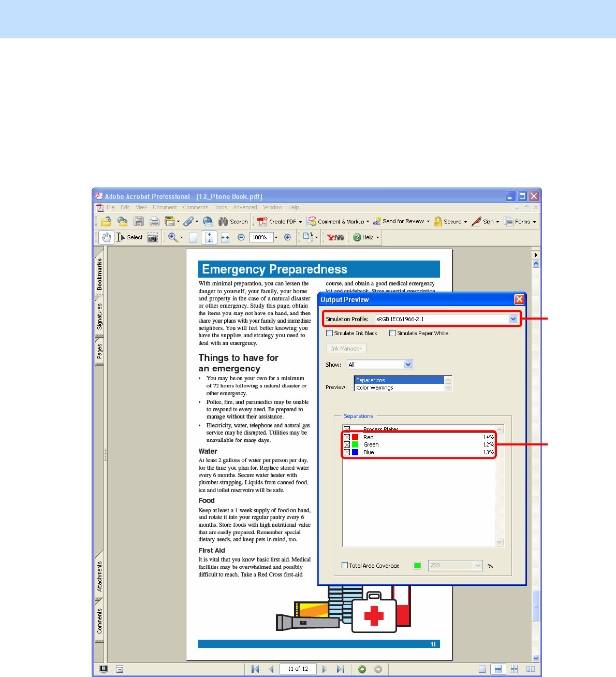Viewport: 616px width, 677px height.
Task: Click the Save disk icon
Action: point(139,222)
